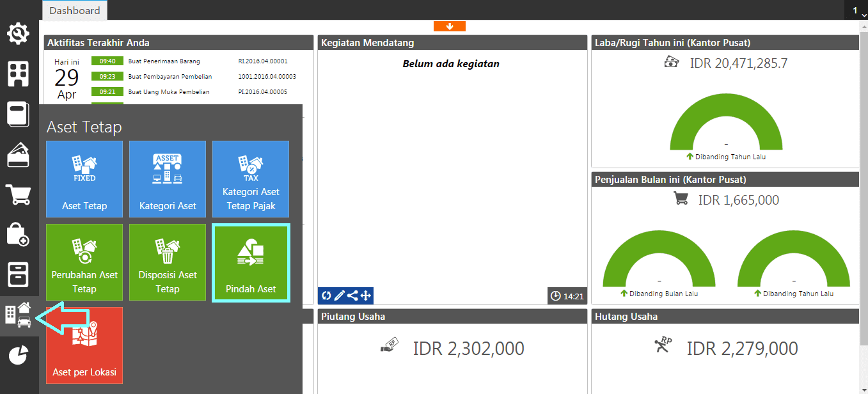Open the journal book icon in the sidebar
The height and width of the screenshot is (394, 868).
pos(19,114)
